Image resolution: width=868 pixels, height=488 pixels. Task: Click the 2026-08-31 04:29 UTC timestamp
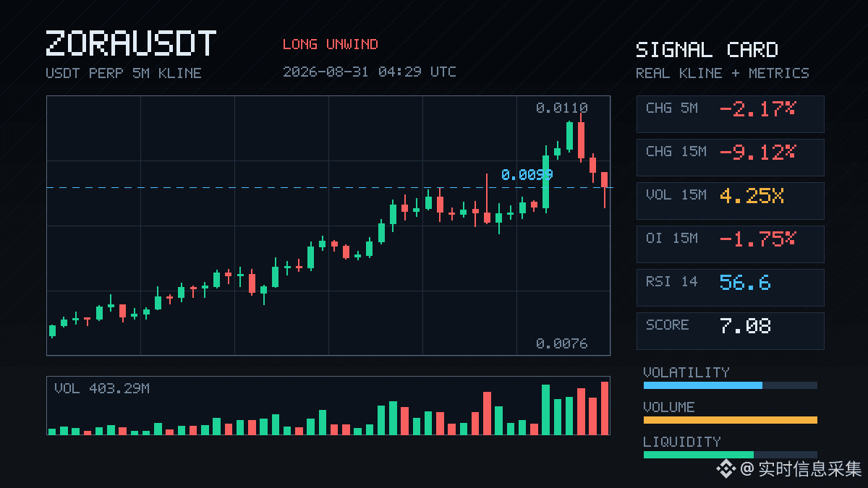[370, 72]
